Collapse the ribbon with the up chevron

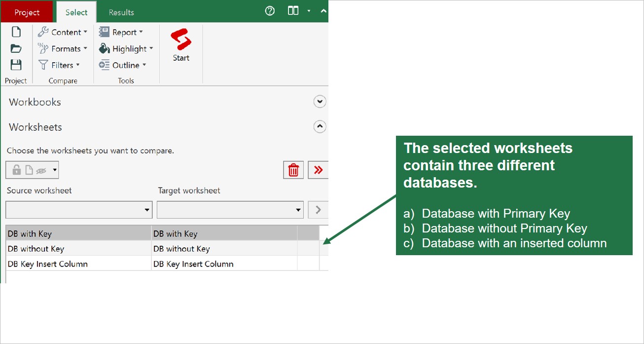click(323, 10)
